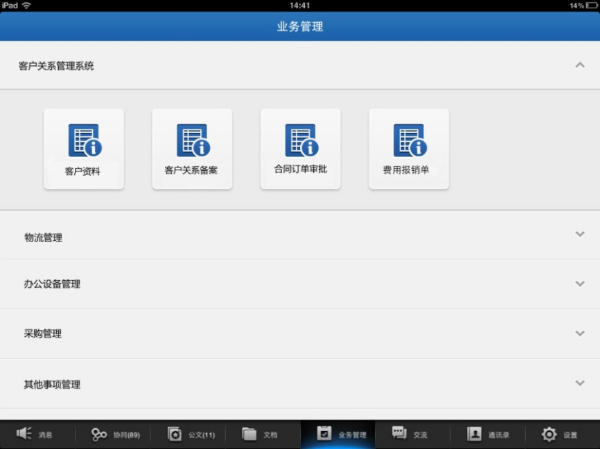The image size is (600, 449).
Task: Expand the 其他事项管理 section chevron
Action: (579, 382)
